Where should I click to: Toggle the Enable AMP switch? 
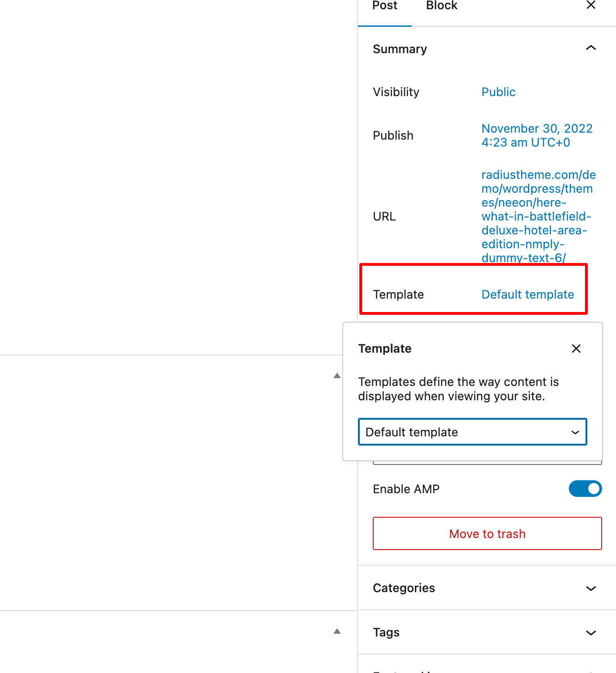(585, 489)
